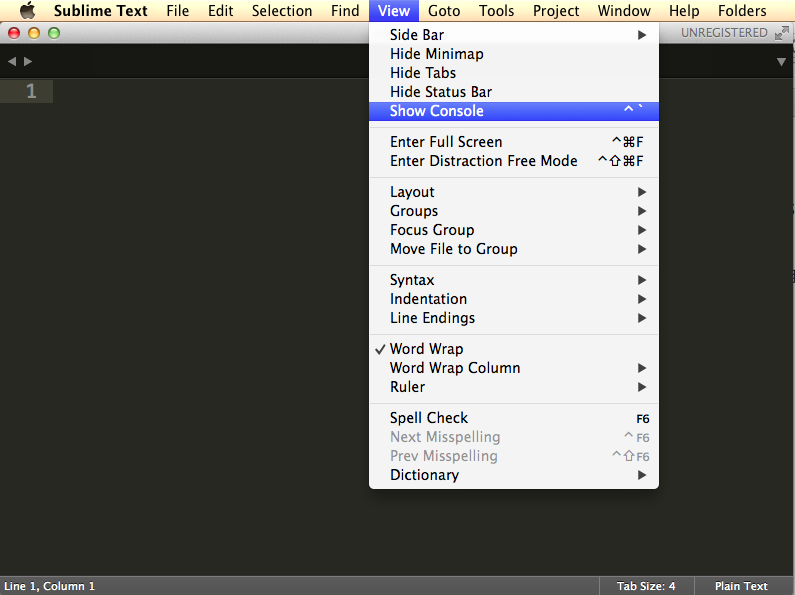Click Line 1, Column 1 status text
795x595 pixels.
[49, 586]
